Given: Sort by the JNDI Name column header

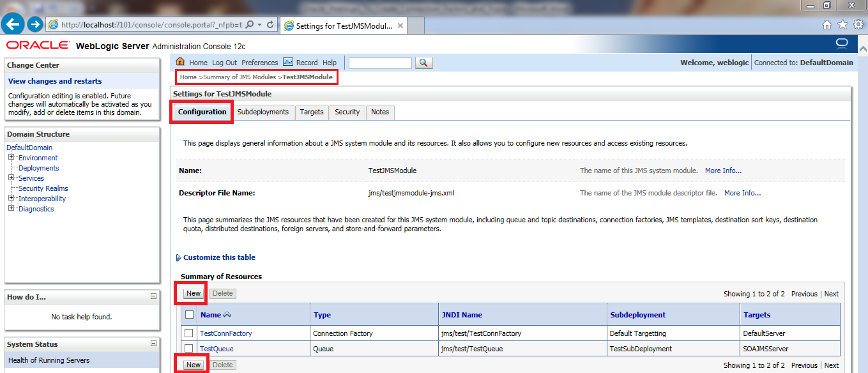Looking at the screenshot, I should click(462, 315).
